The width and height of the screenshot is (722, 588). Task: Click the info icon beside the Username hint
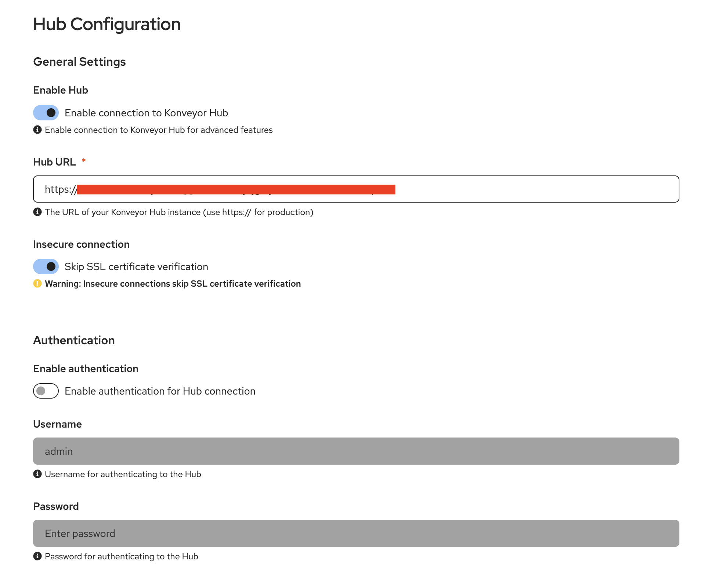pos(37,474)
